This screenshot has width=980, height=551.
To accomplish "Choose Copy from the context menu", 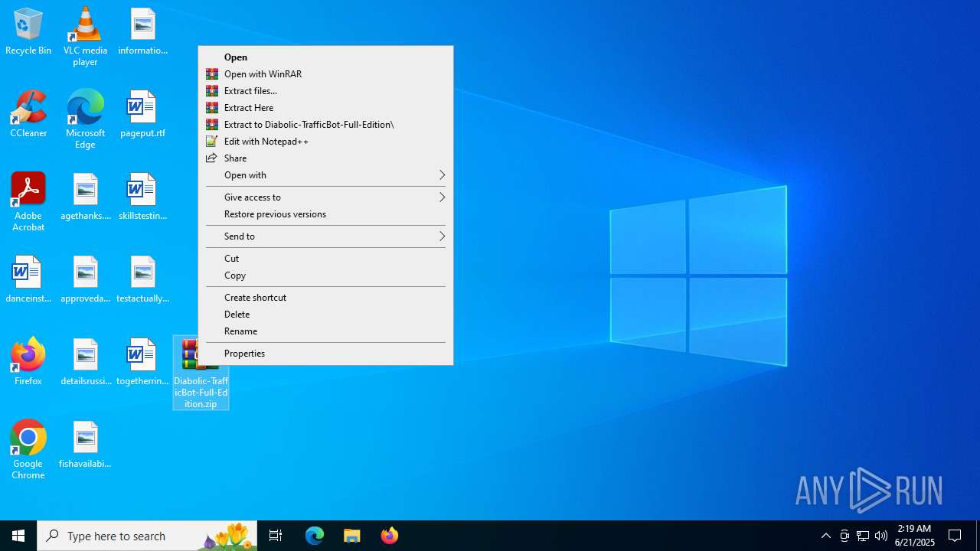I will point(325,275).
